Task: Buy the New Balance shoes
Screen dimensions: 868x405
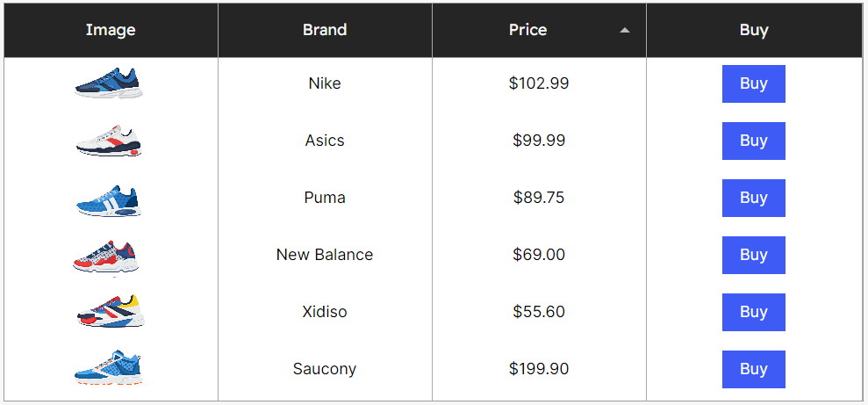Action: tap(753, 255)
